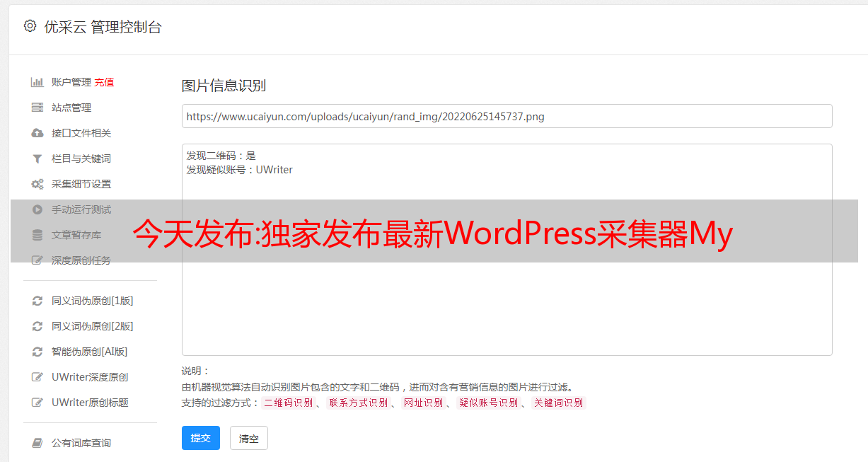The image size is (868, 462).
Task: Click the 二维码识别 tag
Action: pyautogui.click(x=289, y=403)
